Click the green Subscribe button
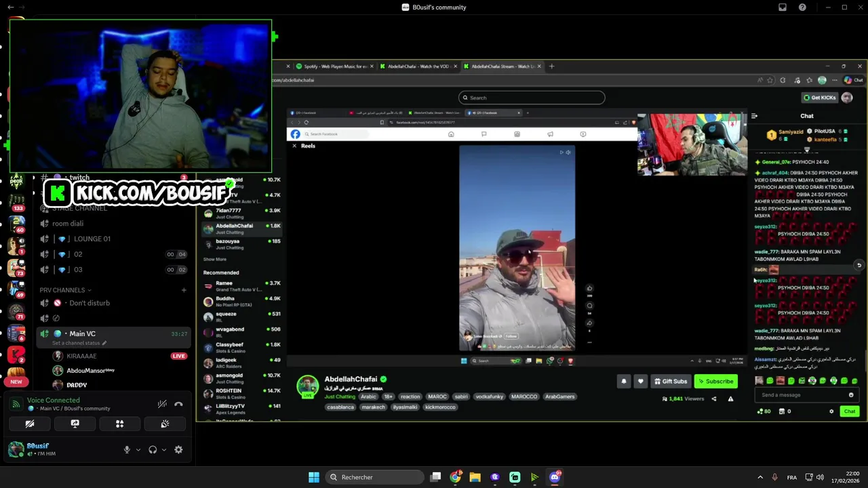868x488 pixels. (x=716, y=382)
